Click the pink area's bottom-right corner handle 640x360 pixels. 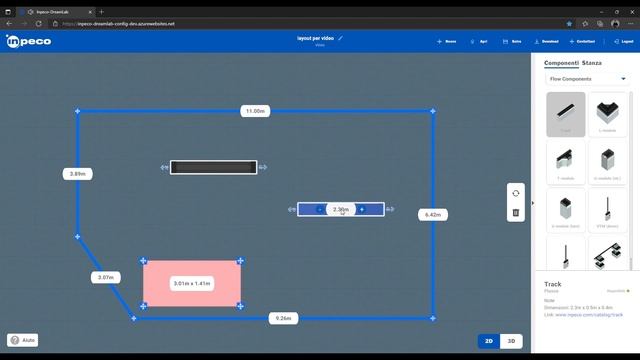[240, 306]
